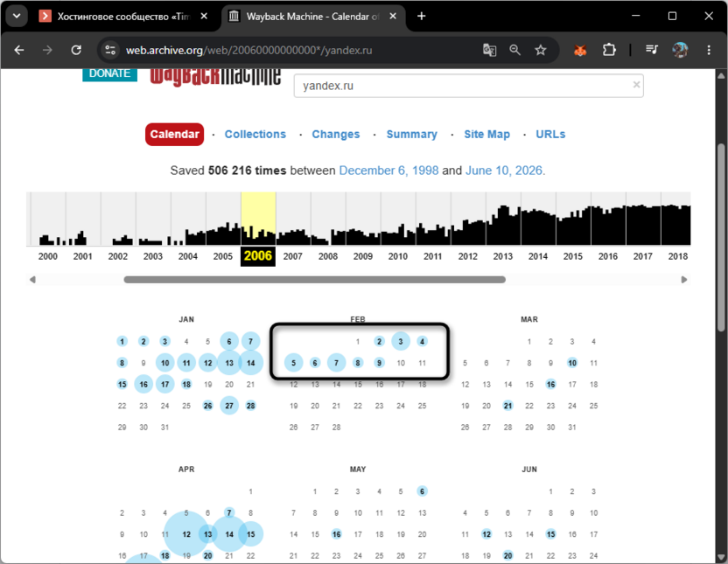Open January 27 snapshot
This screenshot has width=728, height=564.
pos(229,406)
